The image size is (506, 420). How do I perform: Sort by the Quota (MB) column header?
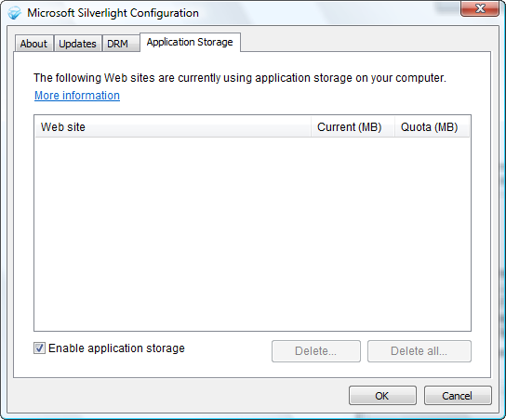tap(432, 127)
